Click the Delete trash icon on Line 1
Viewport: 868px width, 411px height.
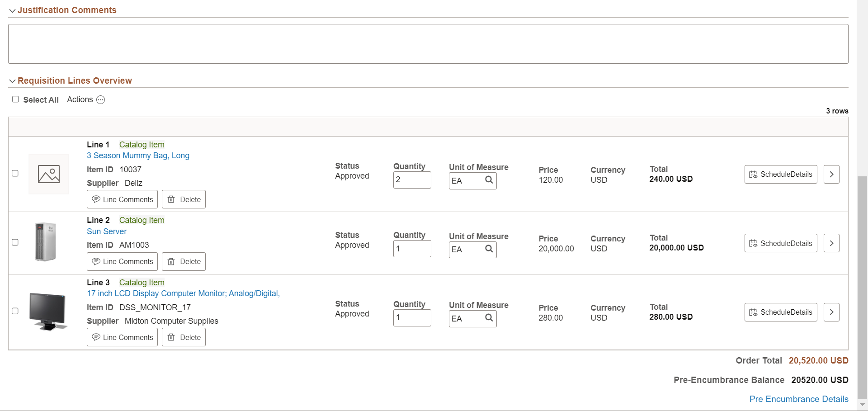click(171, 199)
